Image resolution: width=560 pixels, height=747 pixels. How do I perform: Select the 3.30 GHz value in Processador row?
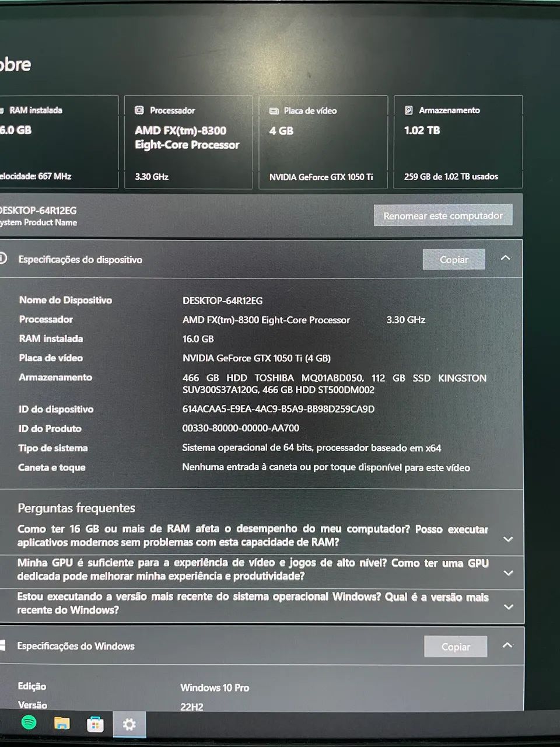(x=406, y=320)
